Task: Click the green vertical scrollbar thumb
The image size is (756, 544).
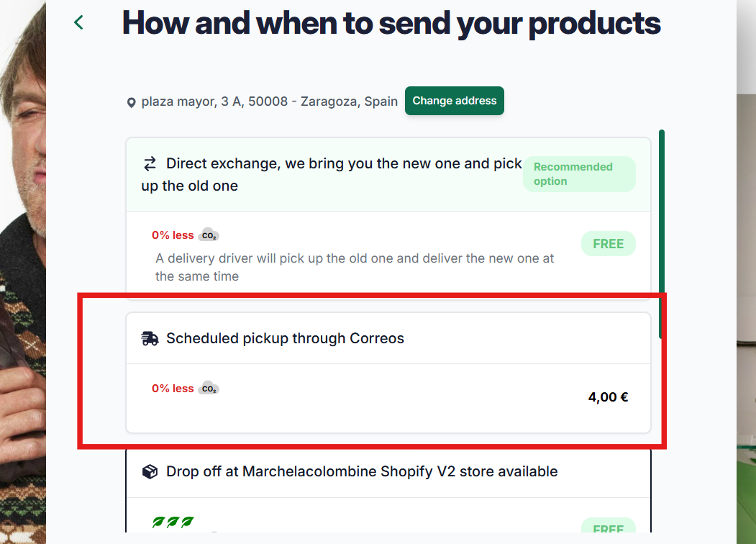Action: point(662,234)
